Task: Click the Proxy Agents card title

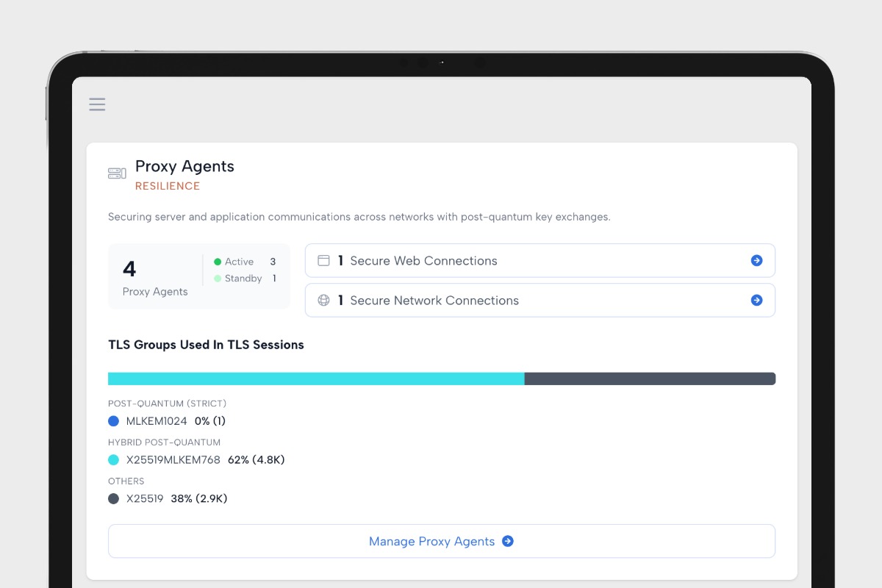Action: (184, 166)
